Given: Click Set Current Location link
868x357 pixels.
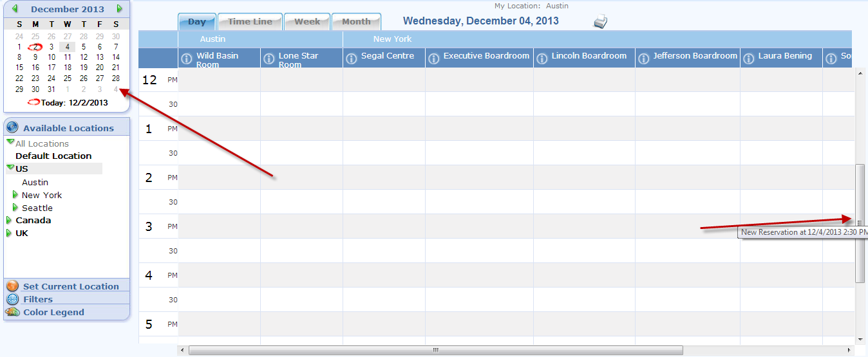Looking at the screenshot, I should (71, 287).
